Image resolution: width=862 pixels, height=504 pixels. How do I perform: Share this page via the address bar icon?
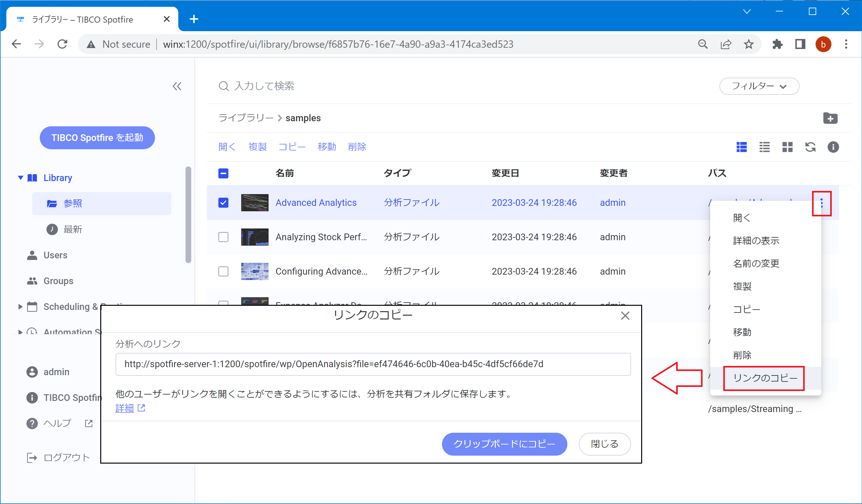tap(726, 44)
